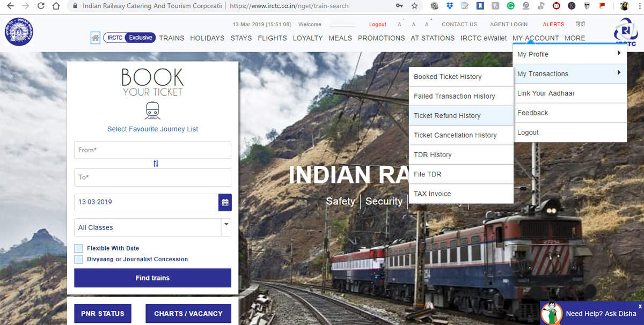
Task: Click the red flag extension icon
Action: click(x=602, y=6)
